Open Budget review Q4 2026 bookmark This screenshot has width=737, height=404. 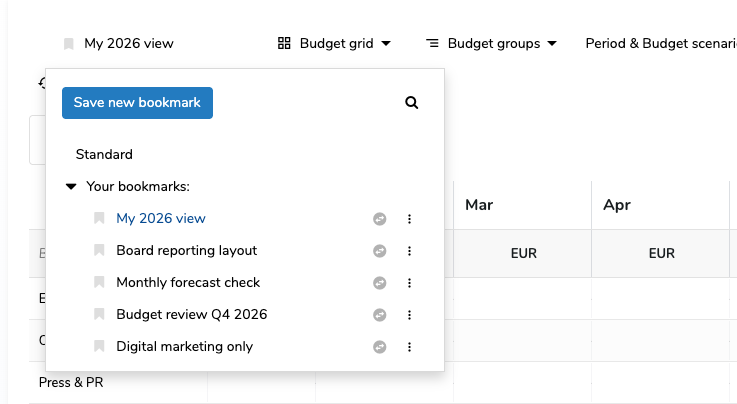(x=191, y=314)
